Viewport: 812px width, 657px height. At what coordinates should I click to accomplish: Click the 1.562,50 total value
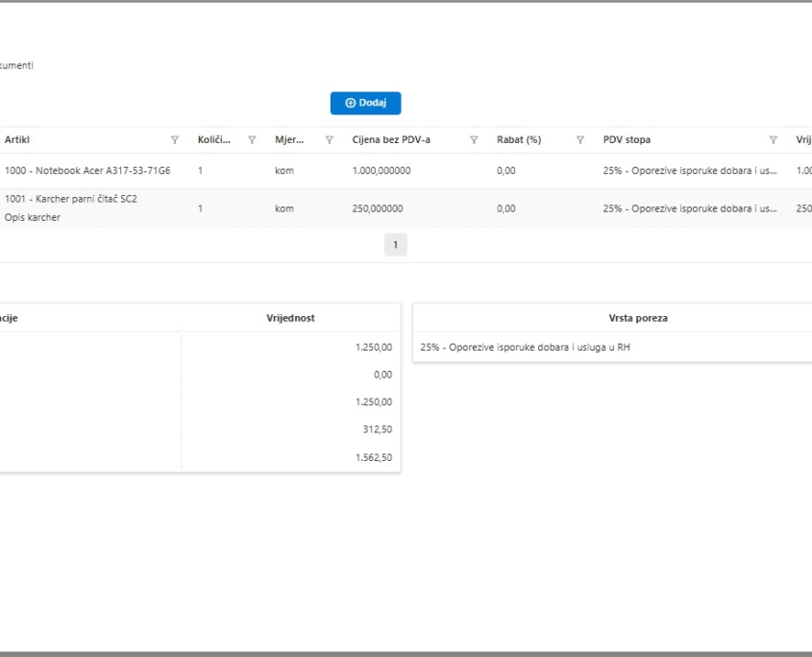pos(374,458)
